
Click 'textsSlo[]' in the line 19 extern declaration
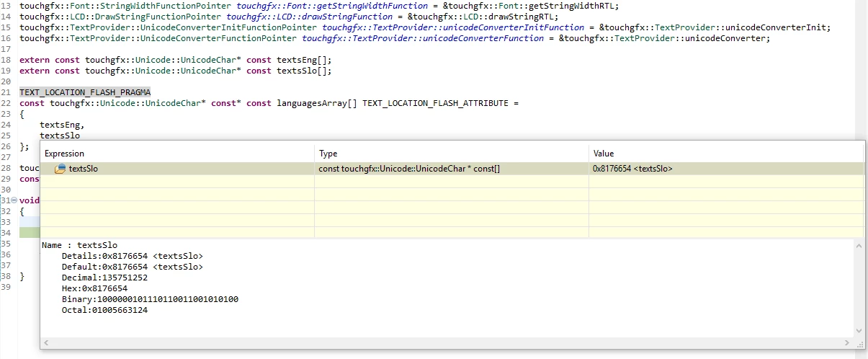point(302,71)
